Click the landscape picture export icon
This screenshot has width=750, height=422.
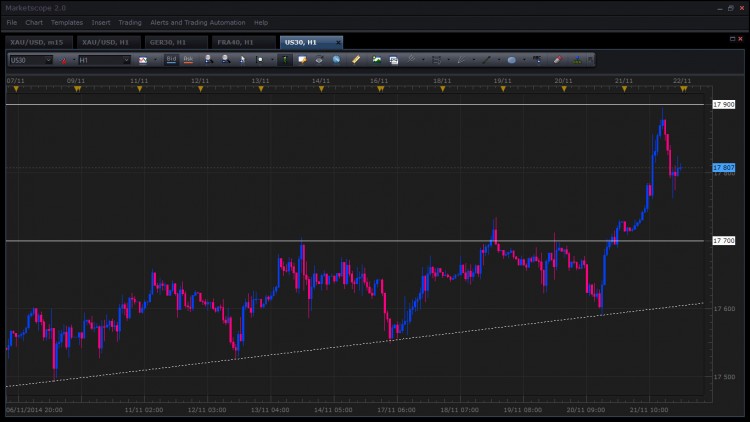377,59
